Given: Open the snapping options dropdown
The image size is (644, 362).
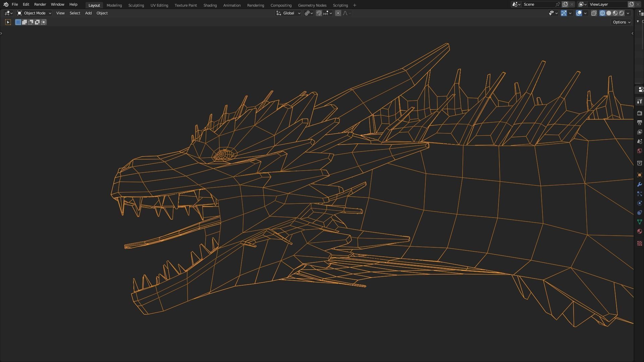Looking at the screenshot, I should (x=327, y=13).
